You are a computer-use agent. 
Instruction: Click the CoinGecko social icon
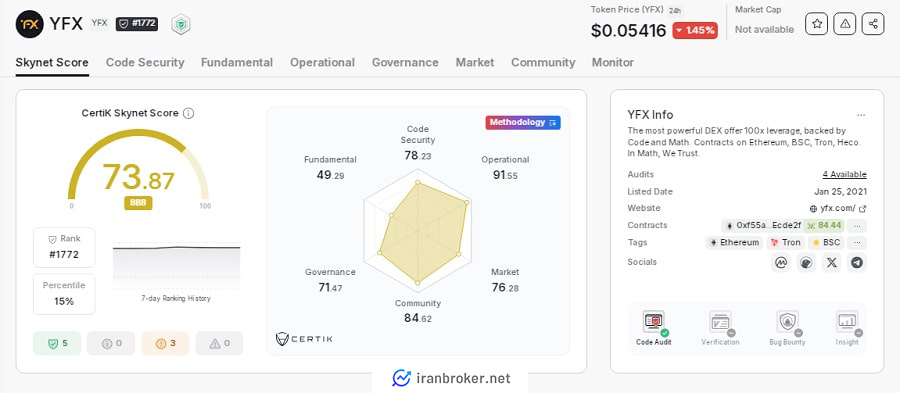(806, 262)
